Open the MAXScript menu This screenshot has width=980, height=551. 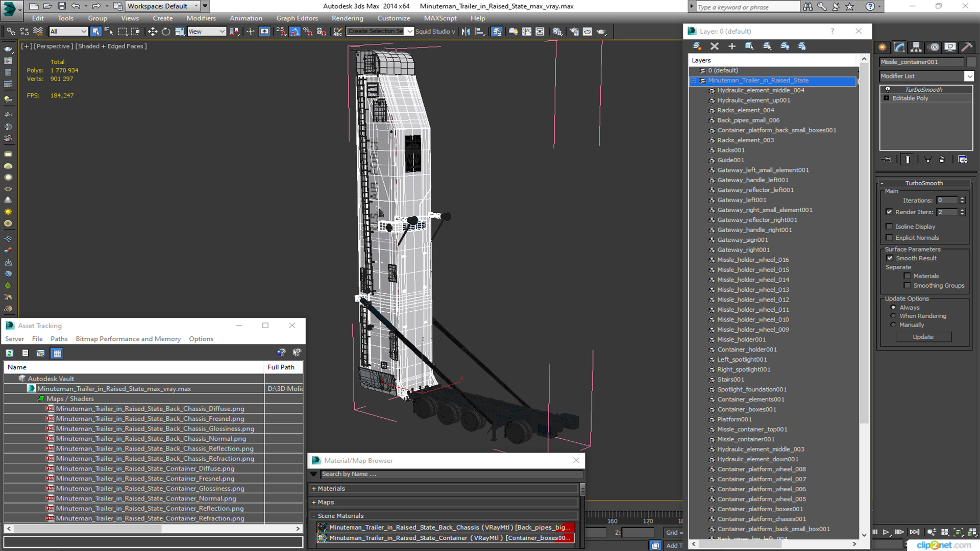tap(440, 18)
